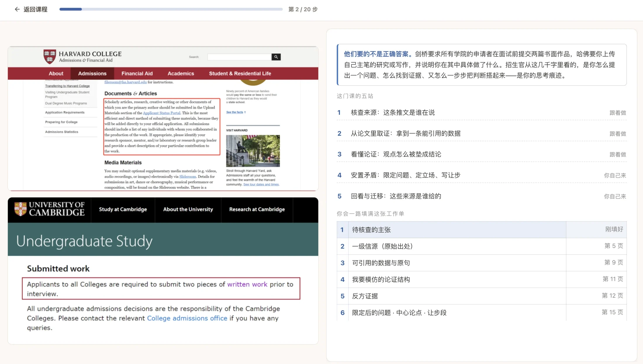Click the Applicant Status Portal link

[161, 113]
